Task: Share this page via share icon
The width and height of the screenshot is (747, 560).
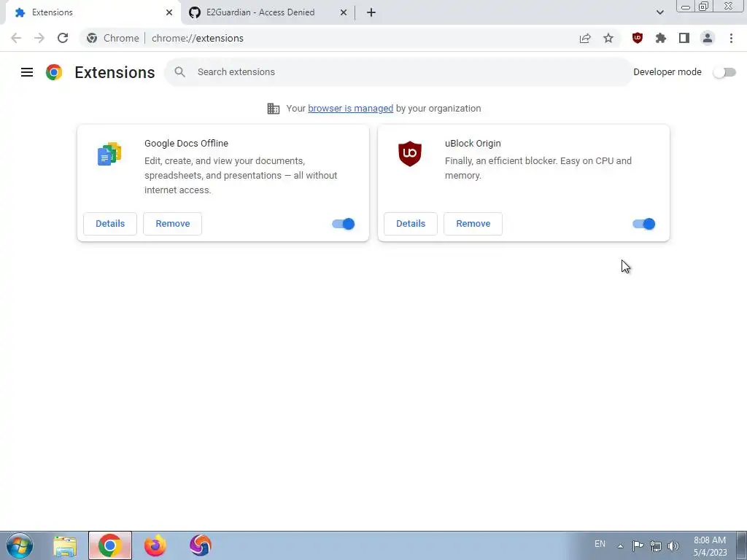Action: [x=585, y=38]
